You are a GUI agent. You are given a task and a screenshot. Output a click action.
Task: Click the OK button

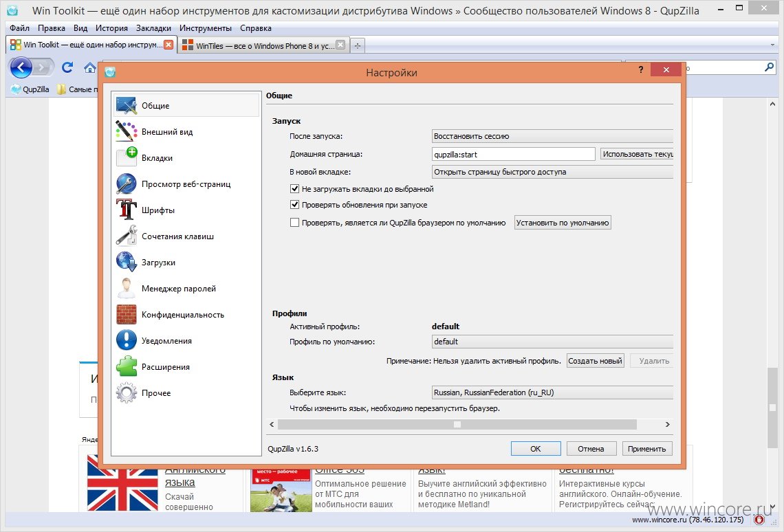coord(536,449)
